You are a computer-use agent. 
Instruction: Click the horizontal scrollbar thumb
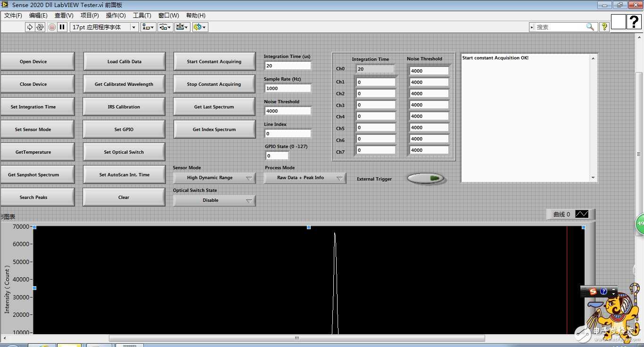[x=297, y=338]
